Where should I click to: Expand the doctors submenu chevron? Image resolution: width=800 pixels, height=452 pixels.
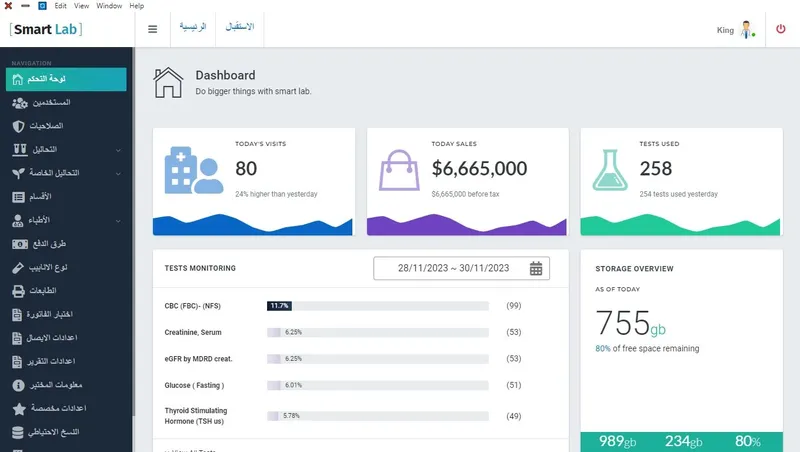[x=118, y=221]
